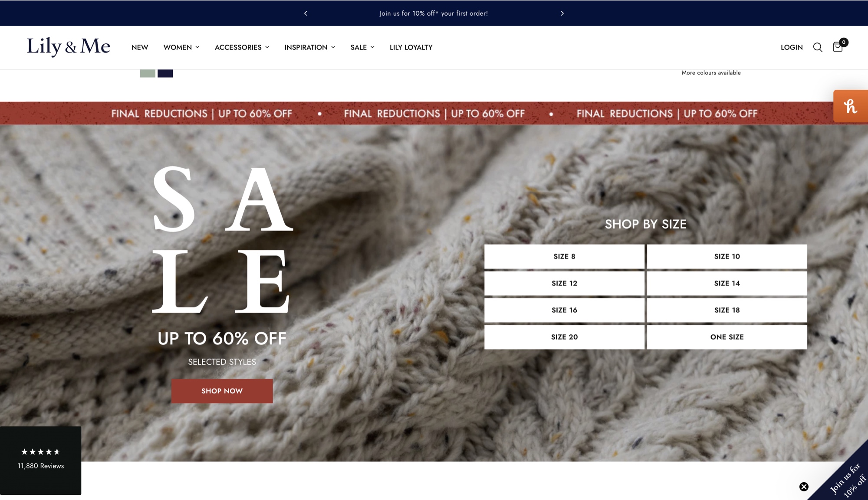Open LOGIN link
Screen dimensions: 868x500
click(x=791, y=47)
